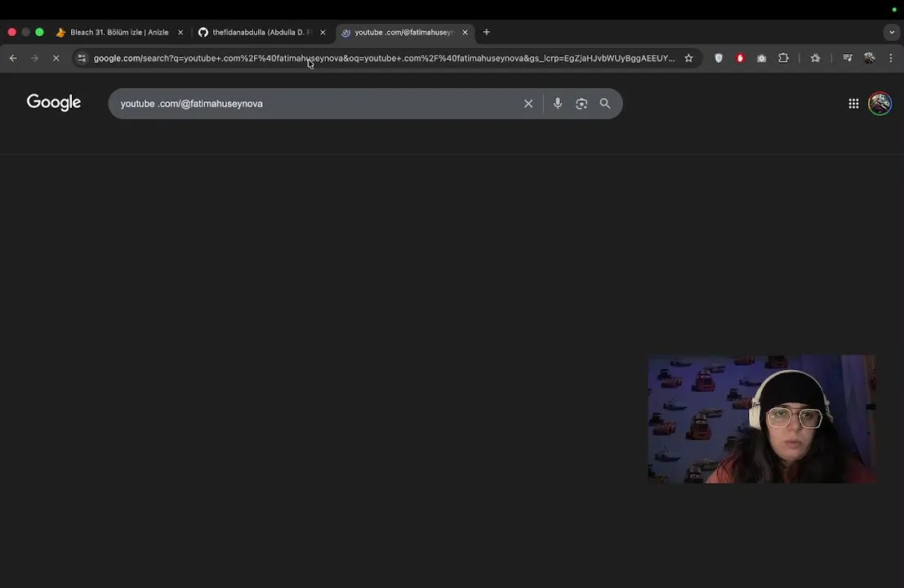Close the Bleach 31. Bölüm tab
Image resolution: width=904 pixels, height=588 pixels.
point(180,33)
